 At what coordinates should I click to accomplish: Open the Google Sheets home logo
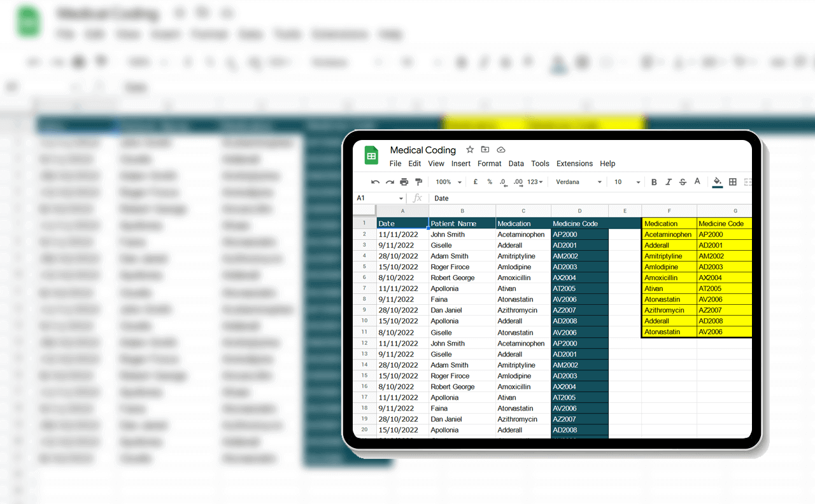click(x=371, y=155)
